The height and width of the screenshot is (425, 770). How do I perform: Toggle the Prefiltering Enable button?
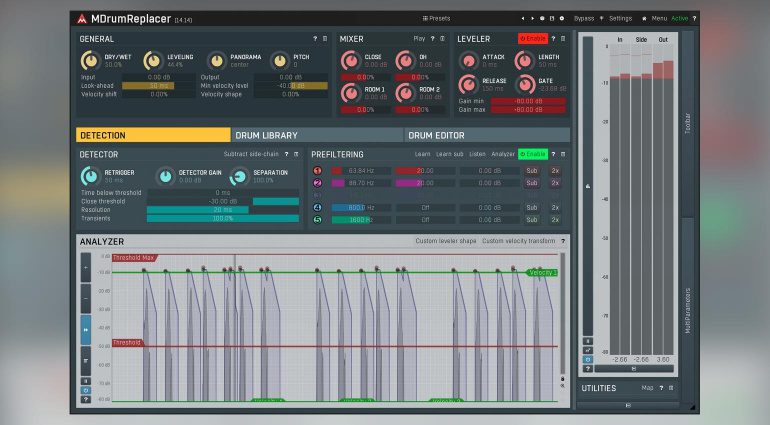(x=532, y=154)
